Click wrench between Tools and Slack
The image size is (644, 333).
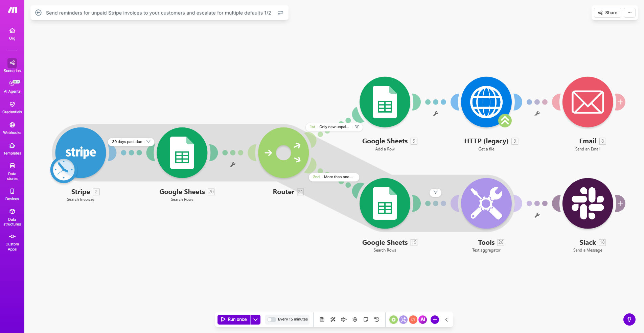pos(537,215)
